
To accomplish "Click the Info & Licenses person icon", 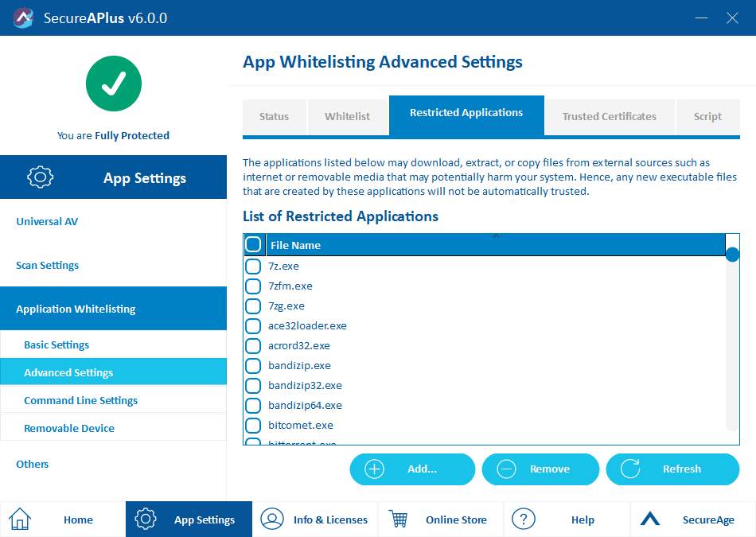I will (x=272, y=519).
